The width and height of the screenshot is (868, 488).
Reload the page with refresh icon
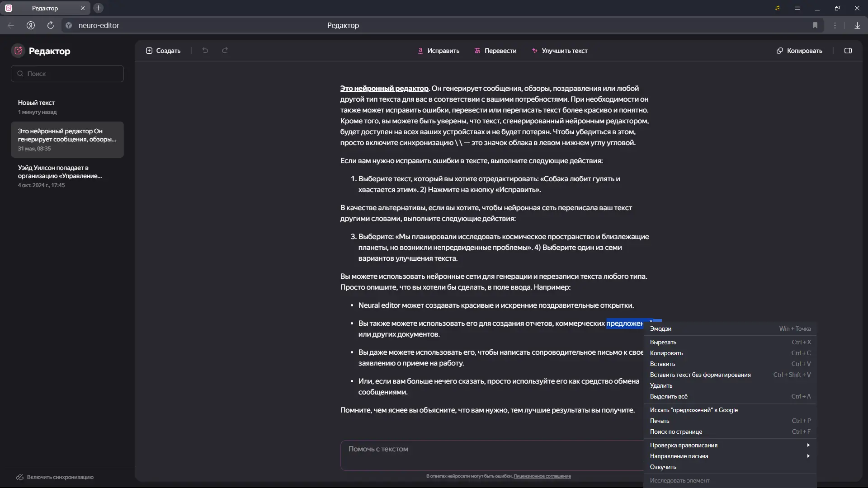coord(51,25)
